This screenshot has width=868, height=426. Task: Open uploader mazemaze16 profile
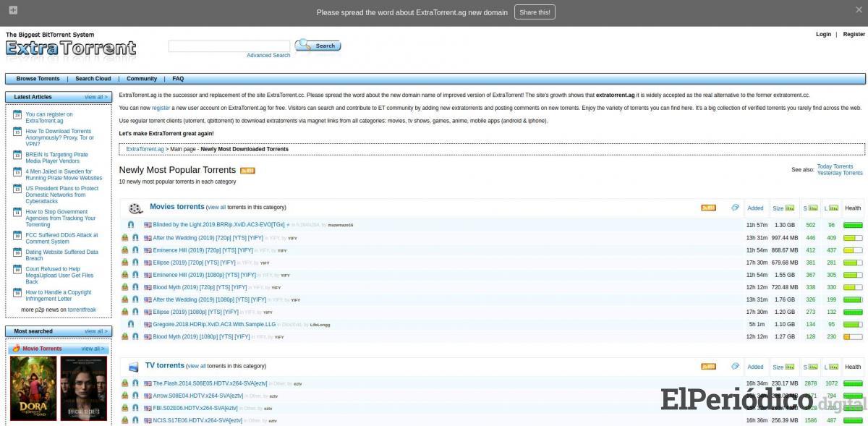point(341,225)
